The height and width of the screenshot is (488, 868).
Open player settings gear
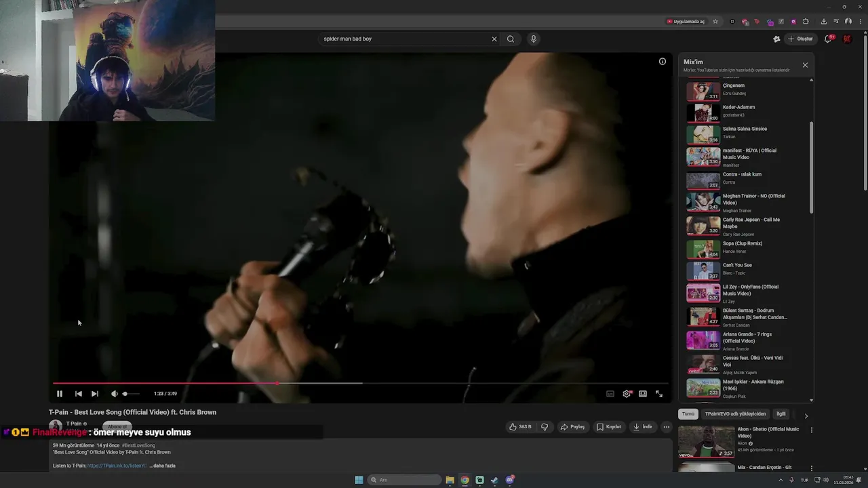627,394
